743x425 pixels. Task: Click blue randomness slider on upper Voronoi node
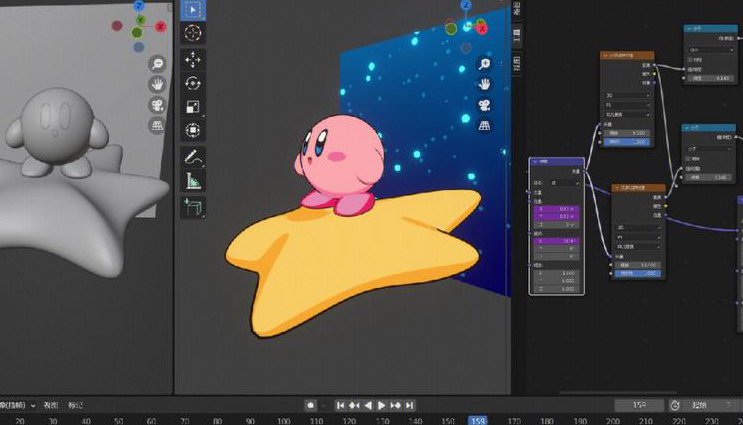(627, 142)
